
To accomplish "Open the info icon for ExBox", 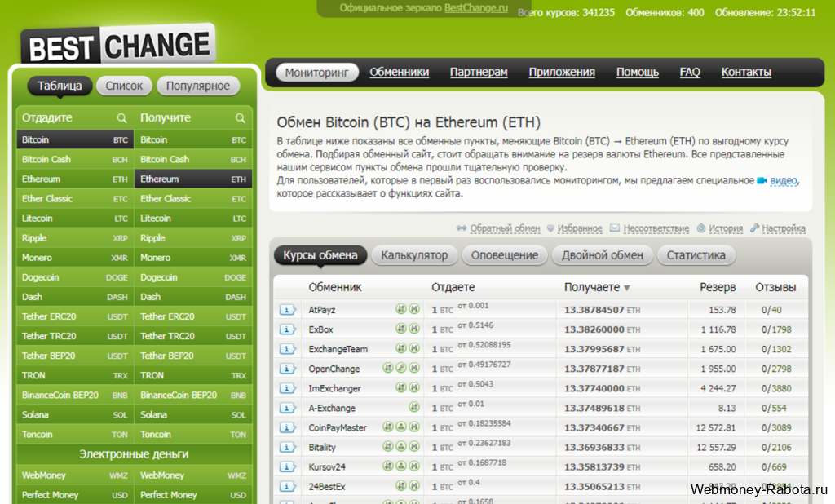I will click(x=287, y=329).
